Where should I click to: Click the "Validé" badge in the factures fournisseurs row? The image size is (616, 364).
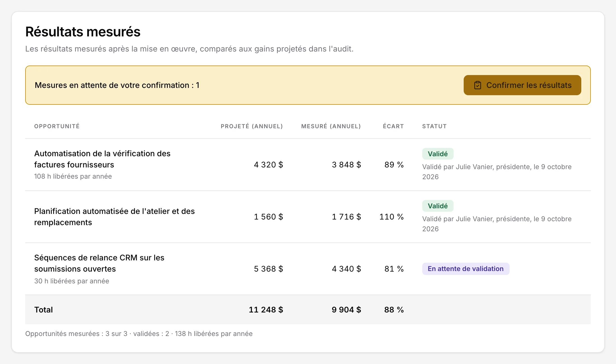(438, 154)
